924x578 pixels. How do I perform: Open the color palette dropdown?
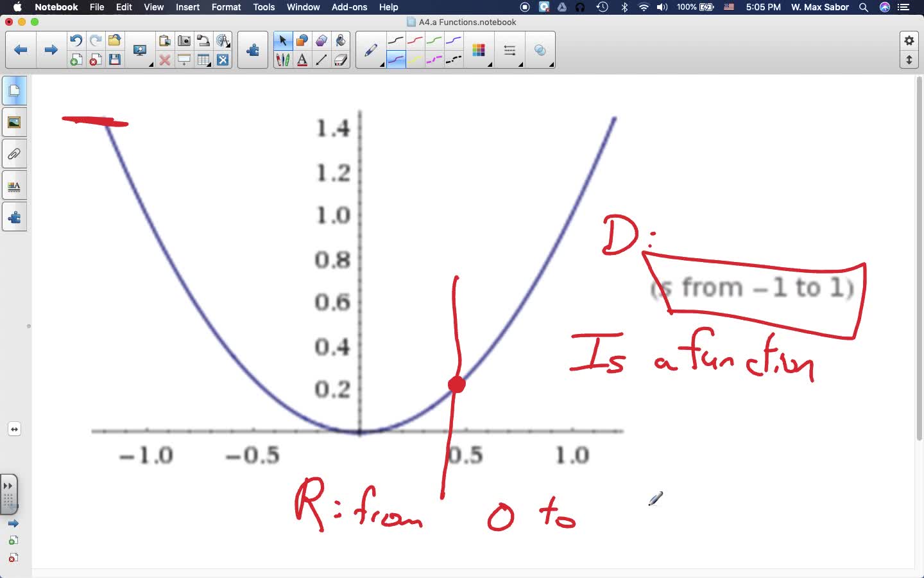tap(479, 50)
